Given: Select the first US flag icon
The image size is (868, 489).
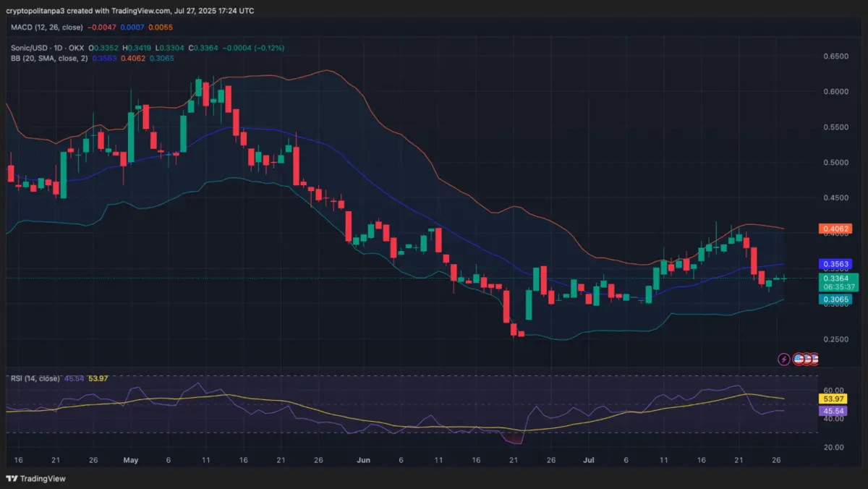Looking at the screenshot, I should click(x=798, y=359).
